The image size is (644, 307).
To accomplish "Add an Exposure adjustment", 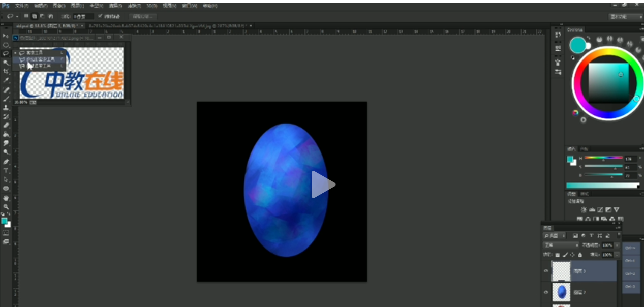I will 608,210.
